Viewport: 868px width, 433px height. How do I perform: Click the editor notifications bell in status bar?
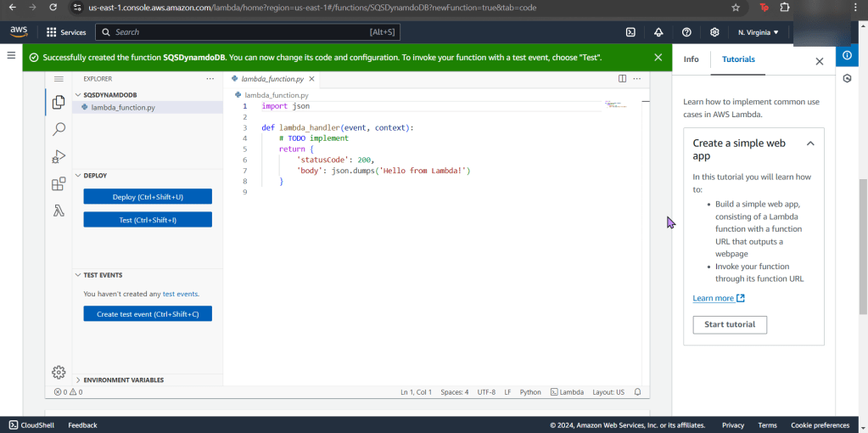637,392
